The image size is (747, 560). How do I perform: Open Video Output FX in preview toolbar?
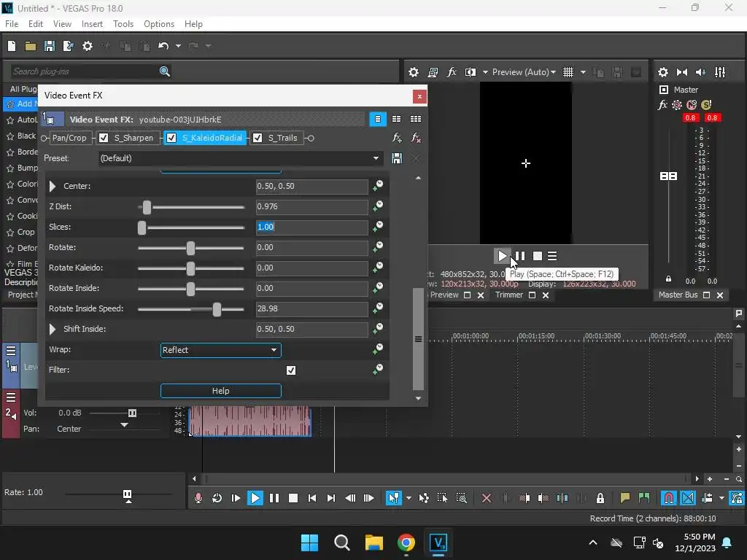pyautogui.click(x=452, y=72)
